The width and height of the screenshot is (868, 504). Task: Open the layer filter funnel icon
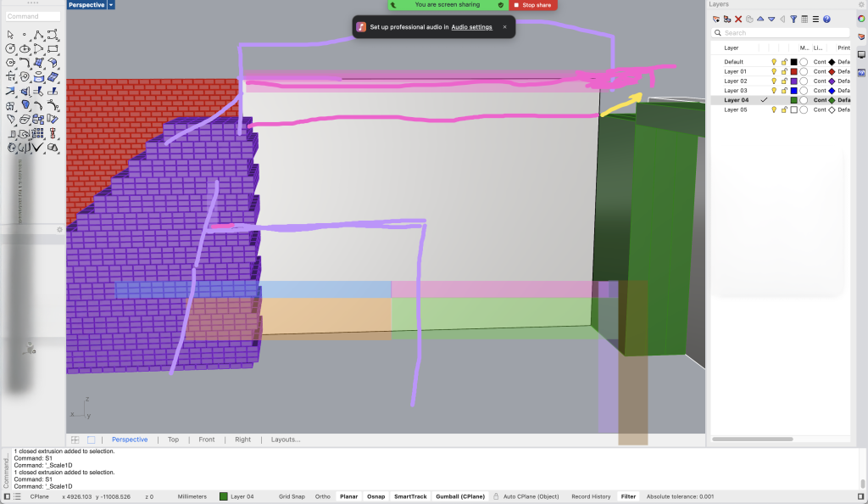tap(793, 19)
